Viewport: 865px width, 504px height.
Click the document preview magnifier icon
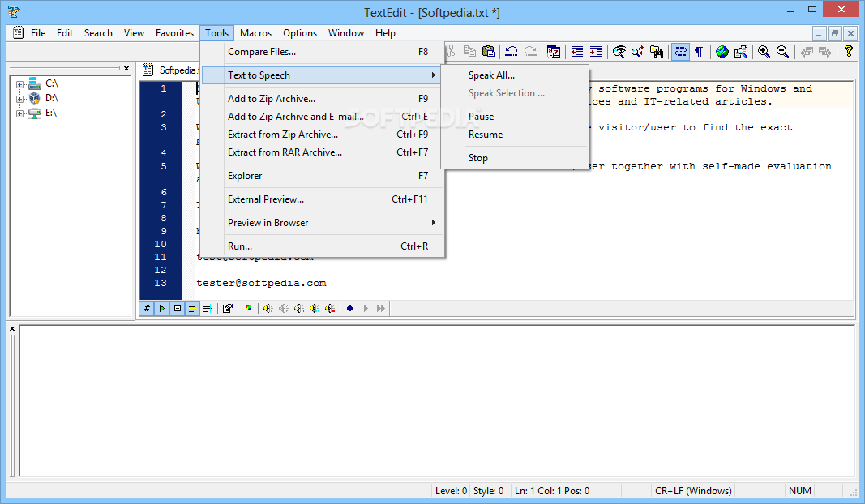point(741,51)
